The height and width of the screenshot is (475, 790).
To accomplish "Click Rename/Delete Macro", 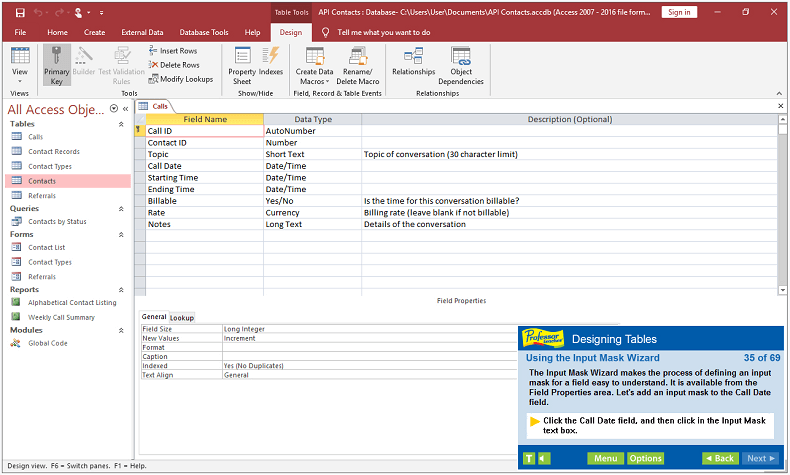I will coord(358,65).
